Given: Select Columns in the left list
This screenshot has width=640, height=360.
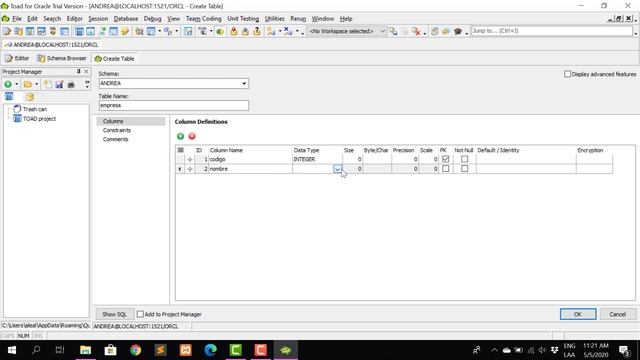Looking at the screenshot, I should 131,121.
